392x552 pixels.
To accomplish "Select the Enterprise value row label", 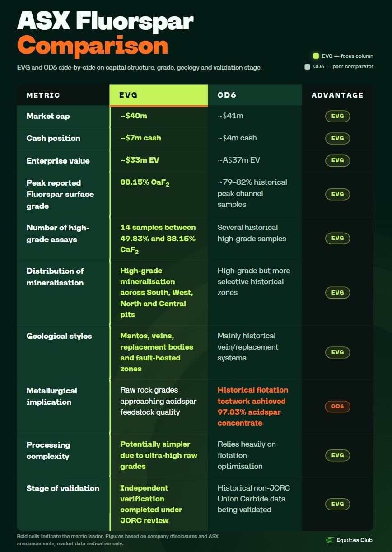I will point(58,161).
